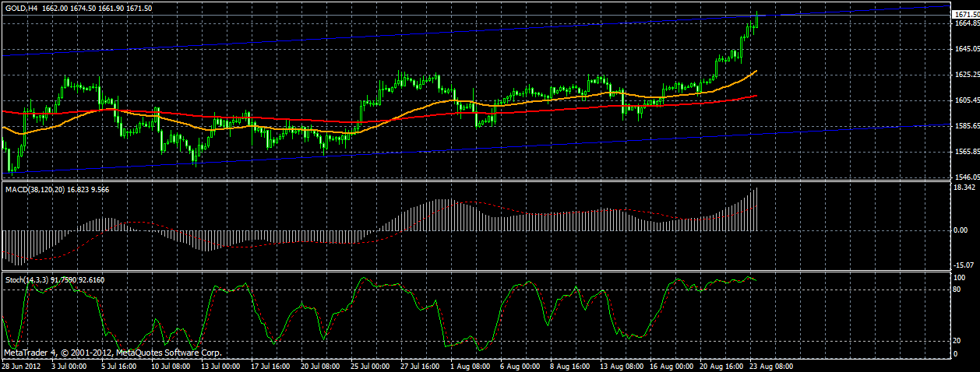Select the upper blue channel trendline
Viewport: 980px width, 372px height.
(475, 32)
